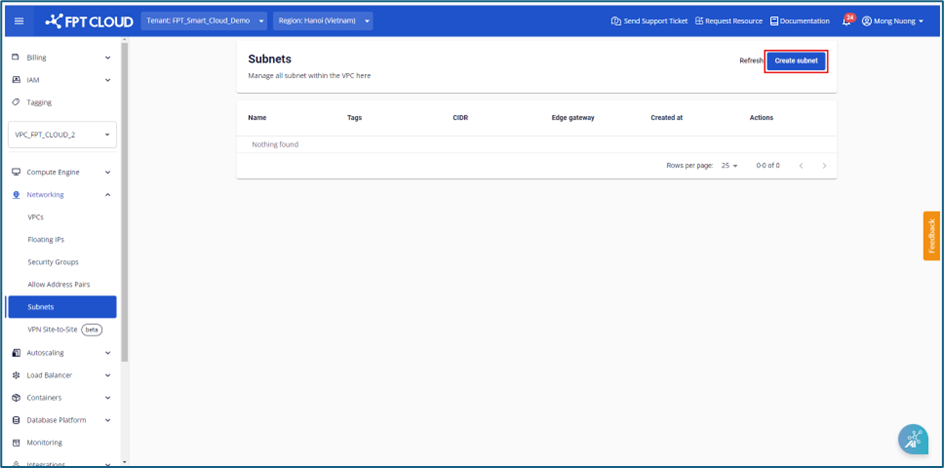Click the Tagging icon in sidebar
Image resolution: width=944 pixels, height=468 pixels.
coord(16,102)
